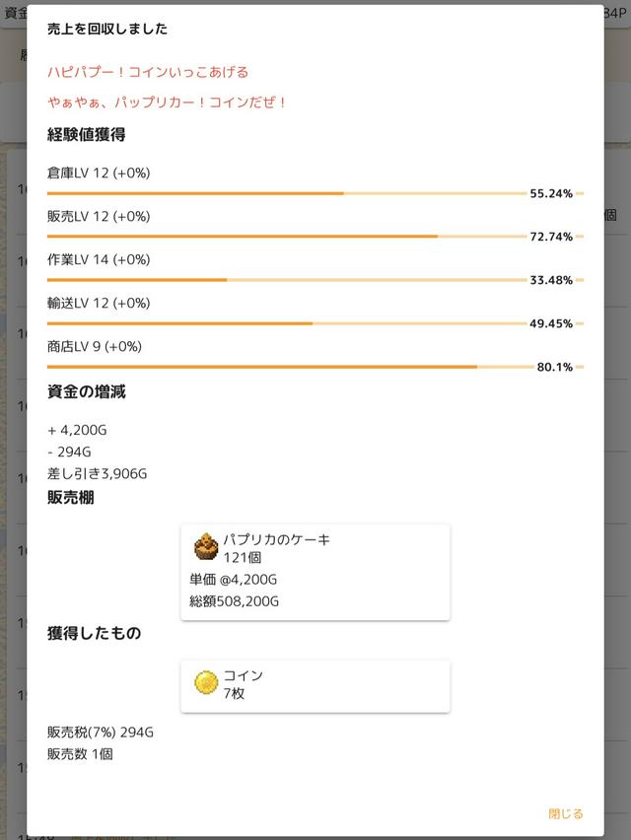Click the 作業LV 14 experience bar
This screenshot has height=840, width=631.
pos(286,280)
